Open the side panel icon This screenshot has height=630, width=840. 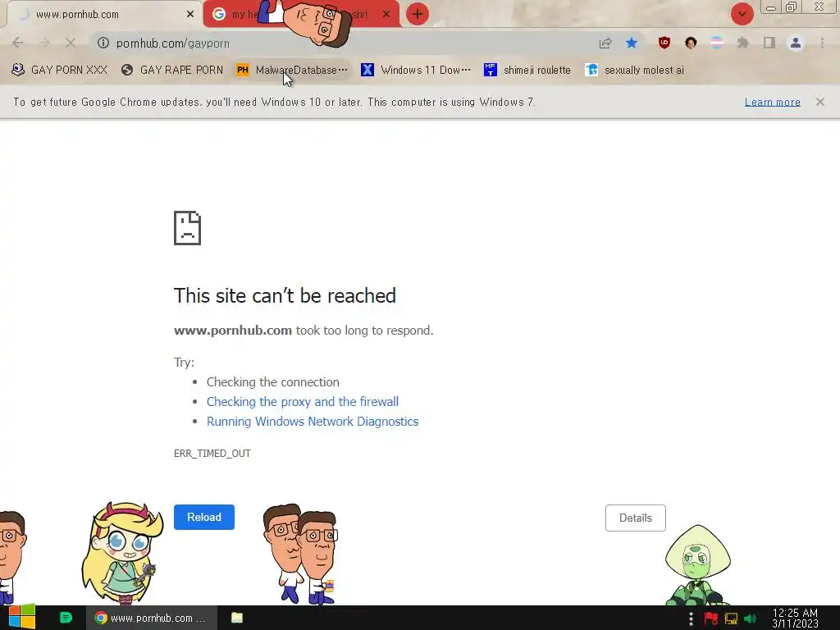coord(769,43)
